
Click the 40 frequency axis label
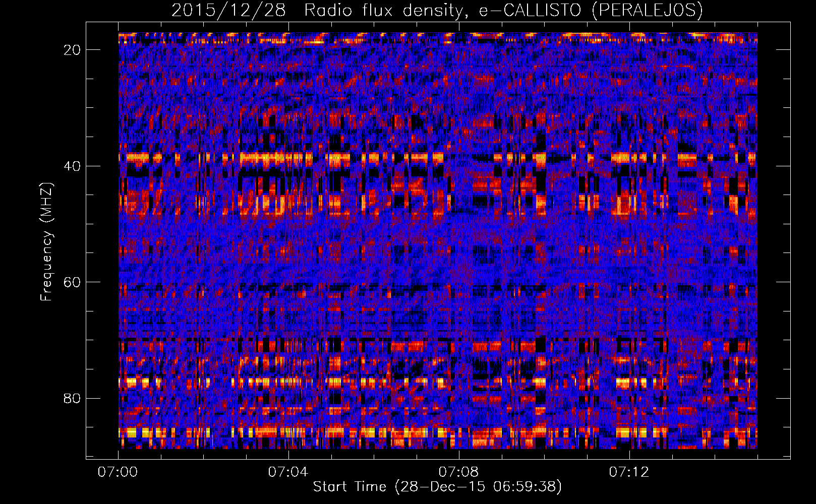[x=72, y=166]
